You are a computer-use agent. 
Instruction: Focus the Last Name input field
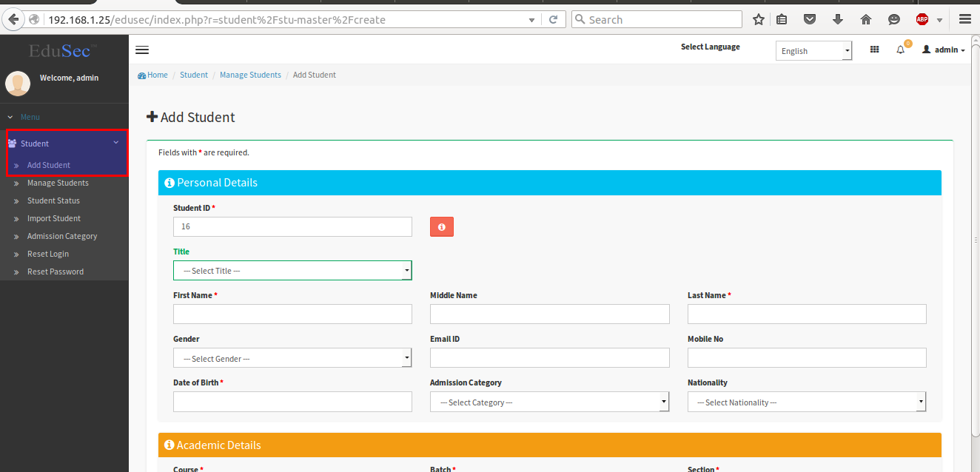[807, 314]
